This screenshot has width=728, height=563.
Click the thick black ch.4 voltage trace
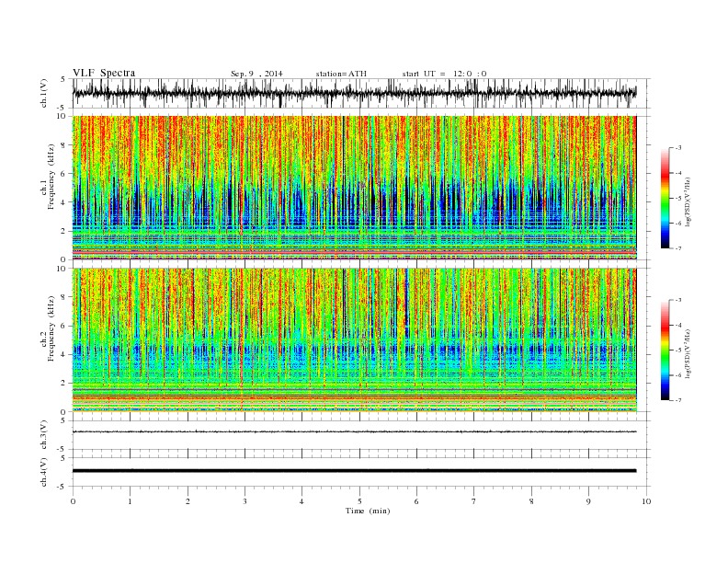point(354,471)
